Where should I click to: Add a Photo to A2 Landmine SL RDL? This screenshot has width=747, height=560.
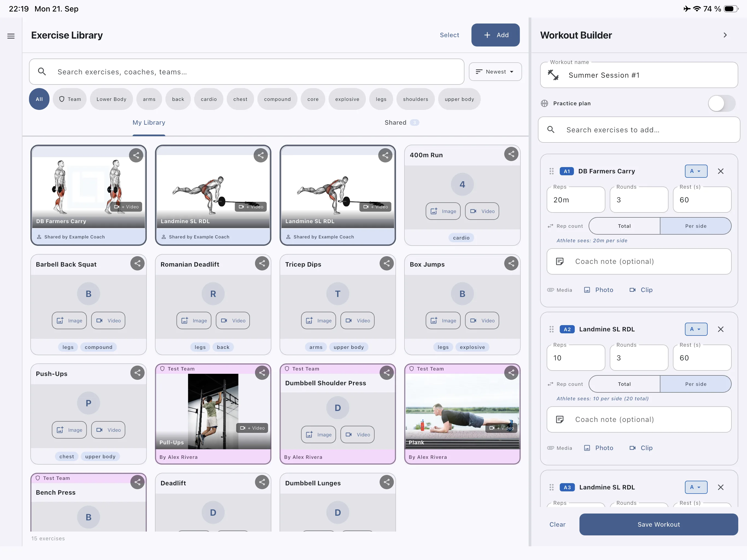599,448
